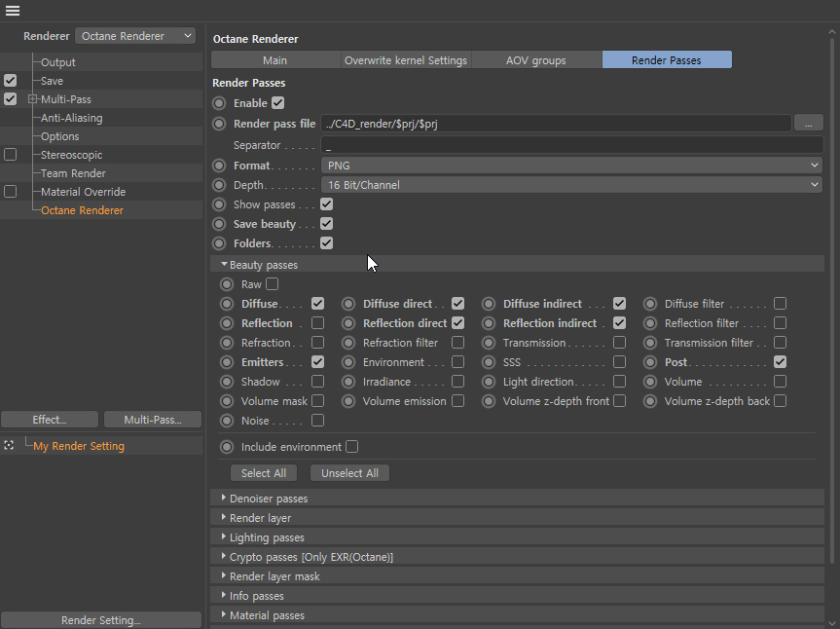The image size is (840, 629).
Task: Enable the Reflection pass checkbox
Action: click(317, 323)
